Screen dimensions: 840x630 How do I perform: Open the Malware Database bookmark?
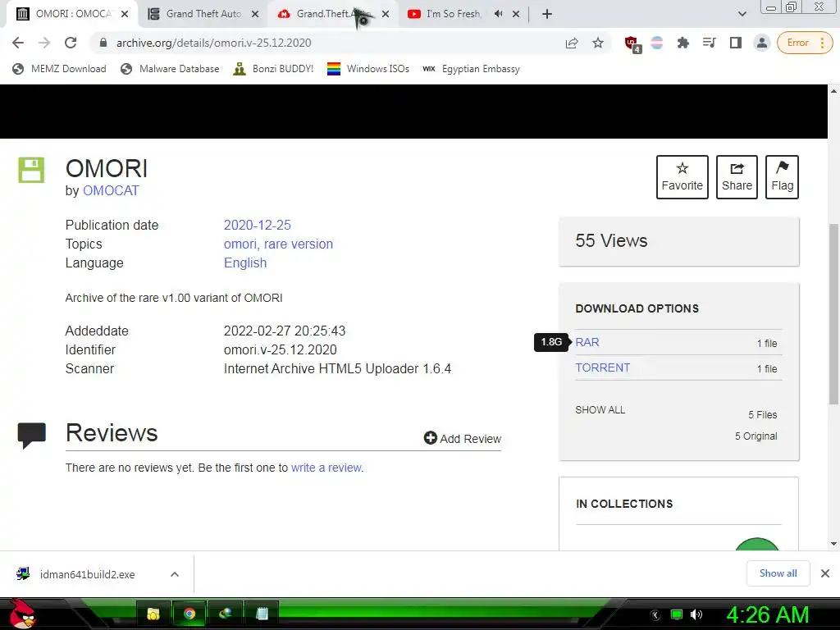(171, 69)
